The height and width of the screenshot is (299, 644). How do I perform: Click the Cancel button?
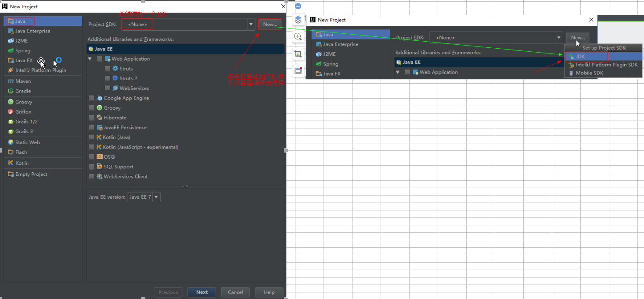coord(235,292)
